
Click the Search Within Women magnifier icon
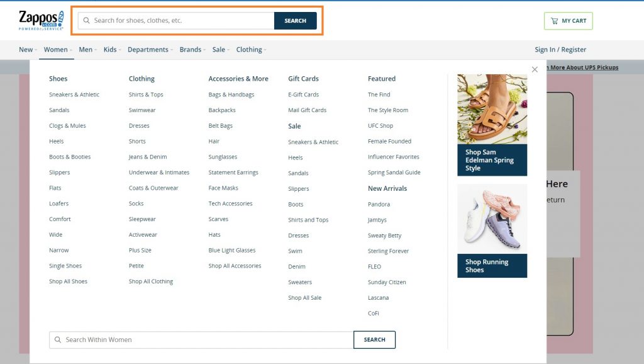point(58,340)
